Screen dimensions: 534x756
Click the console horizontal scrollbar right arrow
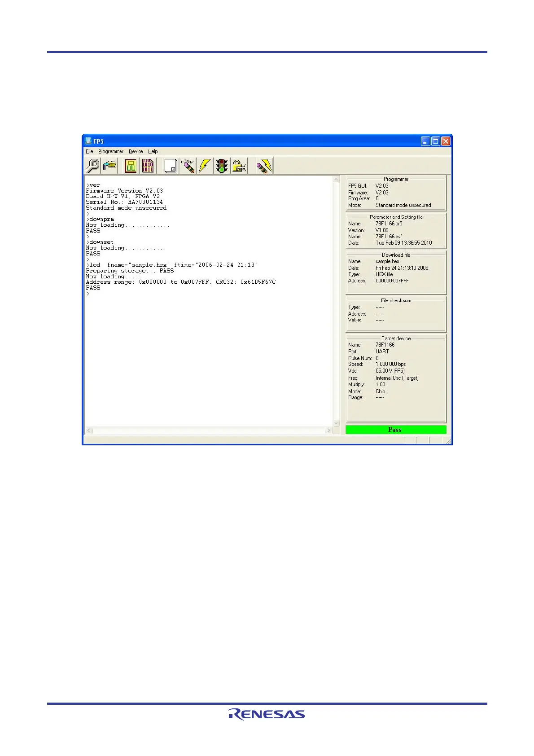[329, 431]
